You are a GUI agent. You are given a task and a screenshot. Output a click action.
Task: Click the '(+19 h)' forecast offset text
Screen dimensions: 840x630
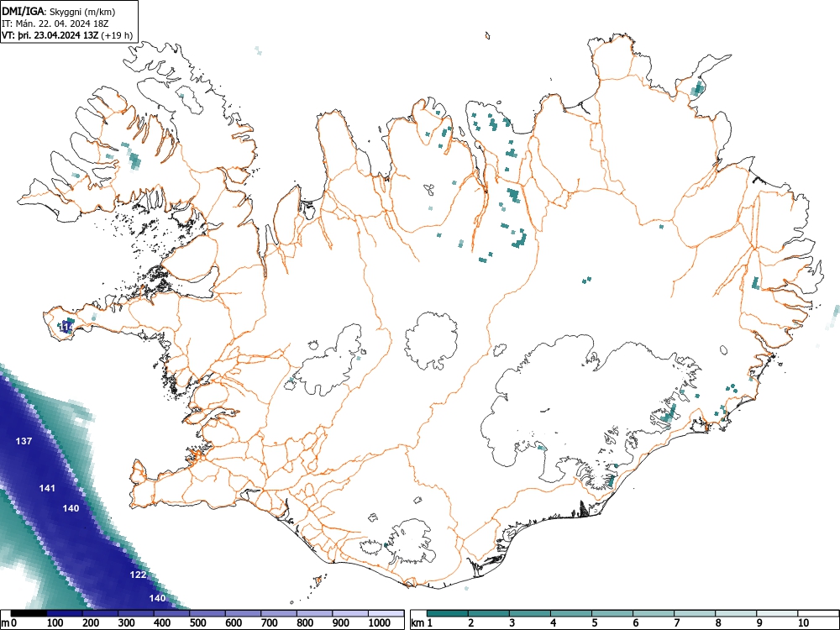[117, 35]
